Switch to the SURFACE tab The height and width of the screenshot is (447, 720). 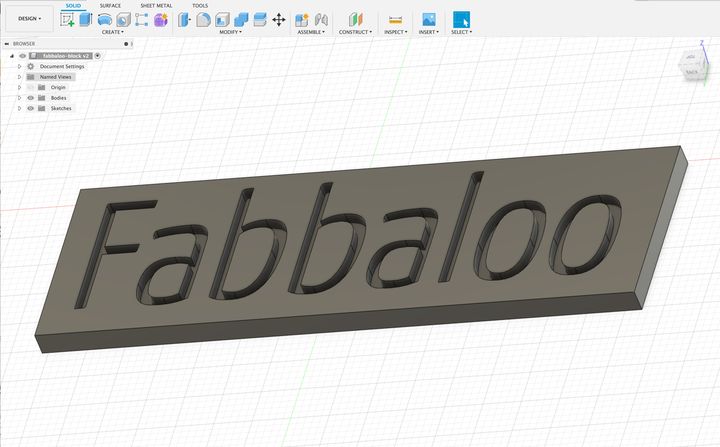[110, 5]
